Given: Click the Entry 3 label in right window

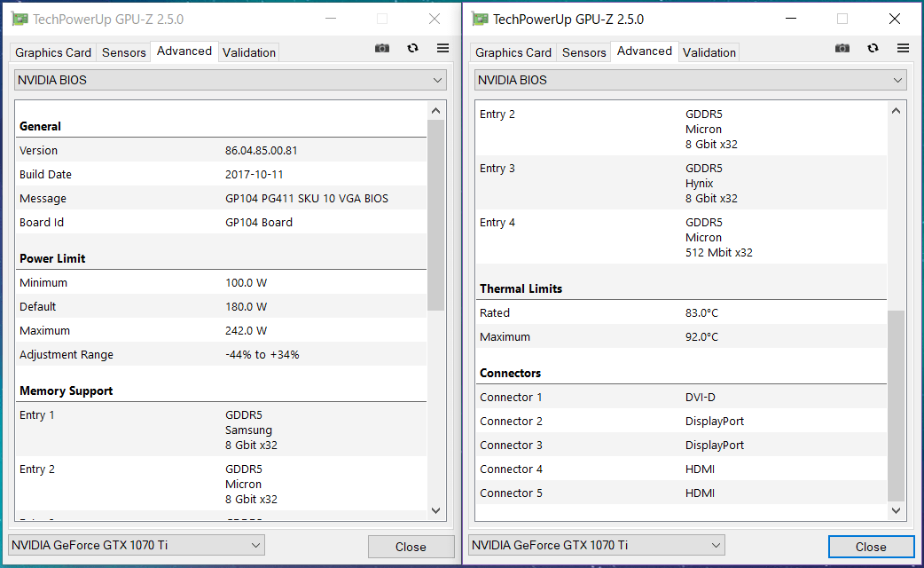Looking at the screenshot, I should pos(497,168).
